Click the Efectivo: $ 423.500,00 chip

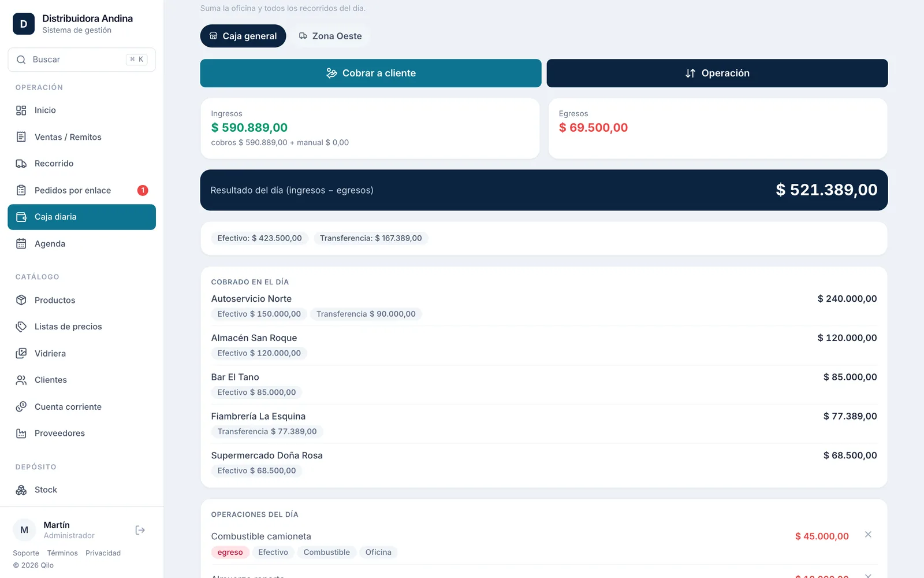click(259, 238)
